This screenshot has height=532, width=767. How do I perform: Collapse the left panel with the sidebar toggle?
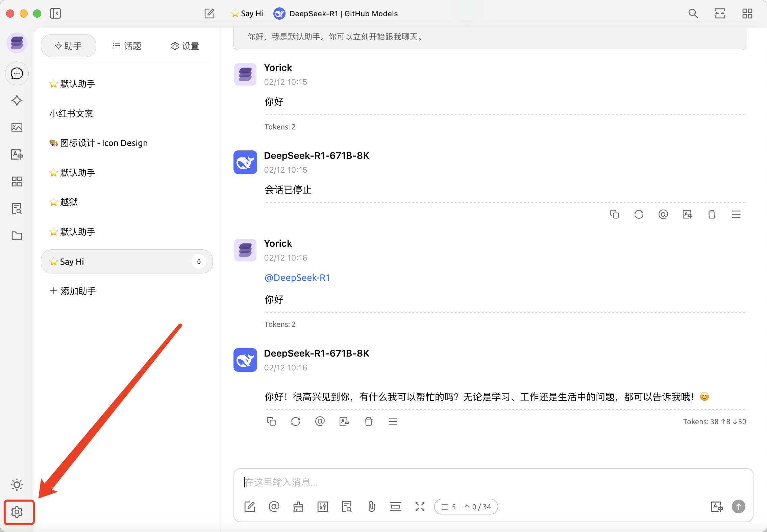coord(55,14)
